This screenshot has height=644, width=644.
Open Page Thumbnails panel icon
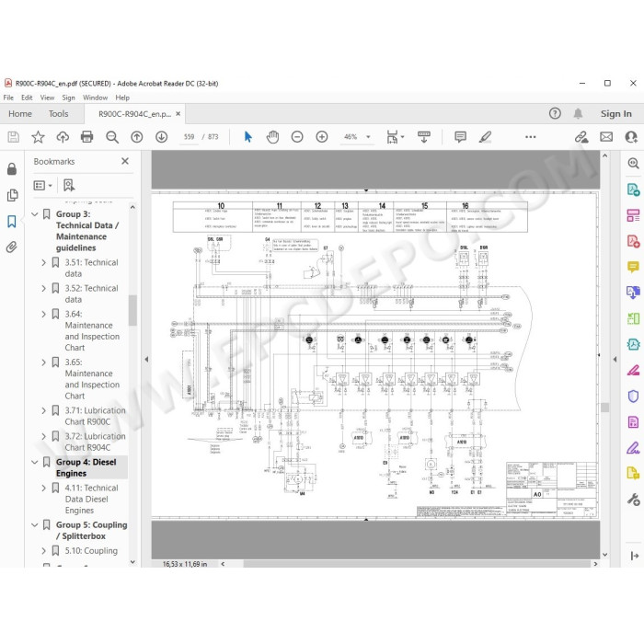pos(12,195)
